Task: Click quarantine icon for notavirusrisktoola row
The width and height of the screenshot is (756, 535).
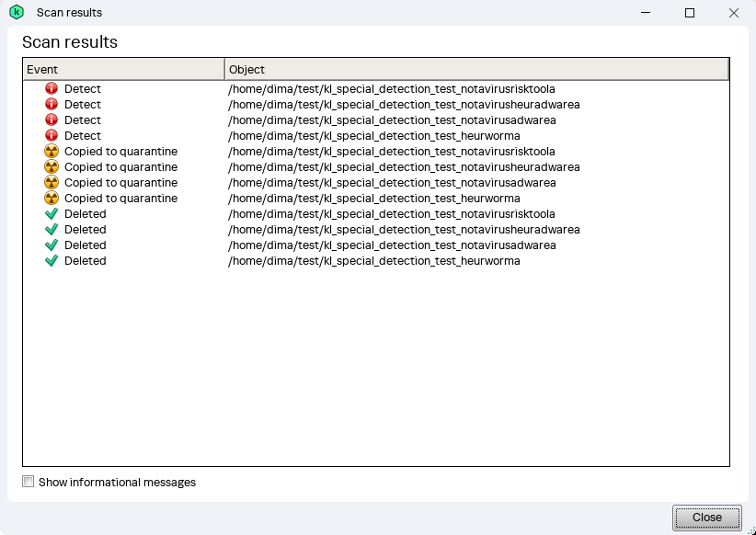Action: pyautogui.click(x=52, y=152)
